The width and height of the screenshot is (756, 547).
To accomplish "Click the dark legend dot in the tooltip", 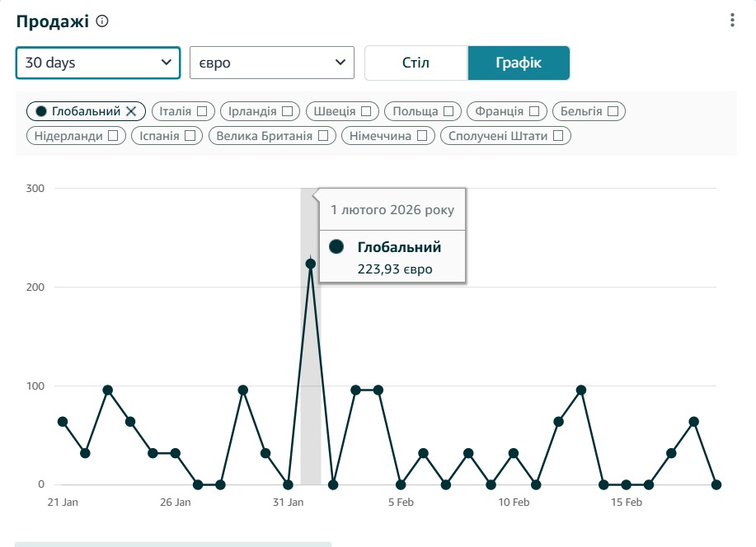I will pos(336,247).
